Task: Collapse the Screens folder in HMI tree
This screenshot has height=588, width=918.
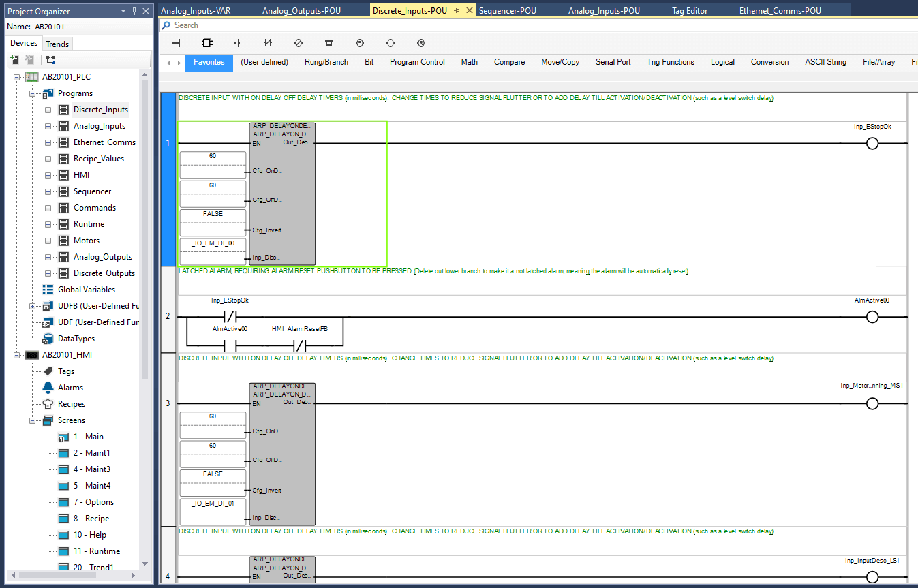Action: [32, 420]
